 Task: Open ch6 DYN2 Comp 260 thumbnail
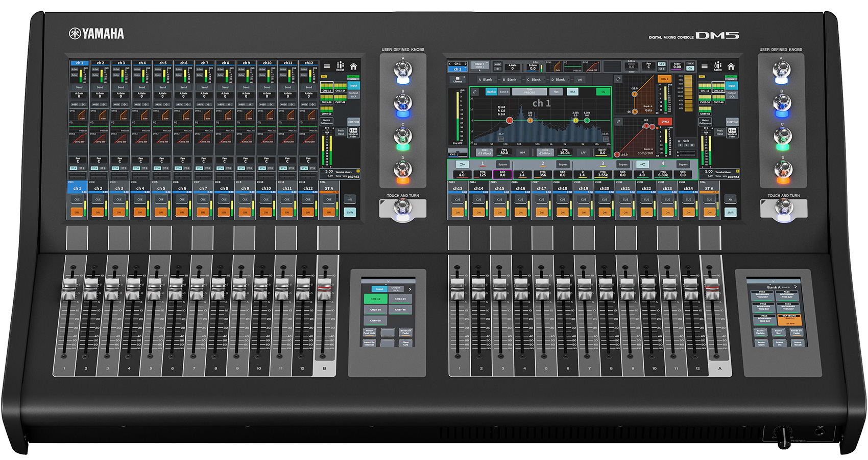pyautogui.click(x=184, y=138)
